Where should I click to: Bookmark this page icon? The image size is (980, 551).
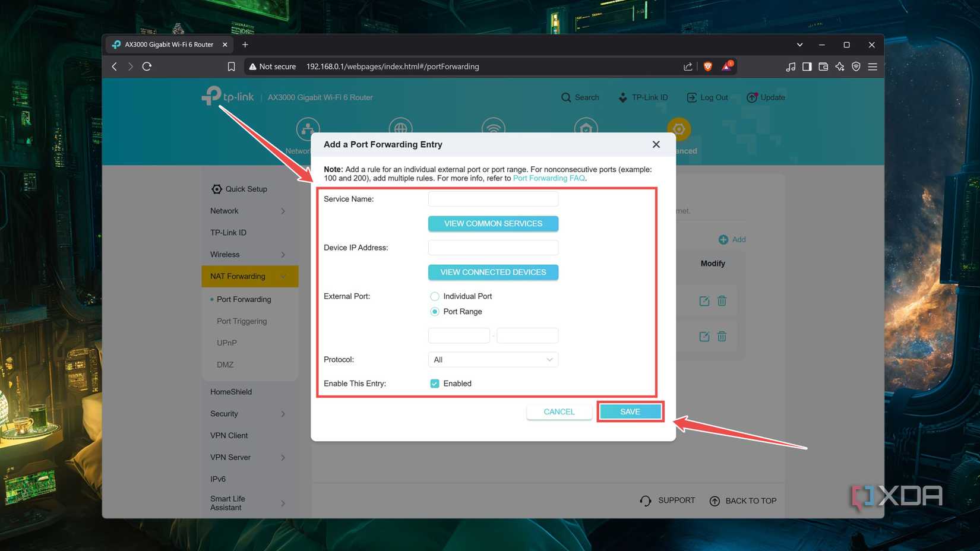click(x=232, y=66)
